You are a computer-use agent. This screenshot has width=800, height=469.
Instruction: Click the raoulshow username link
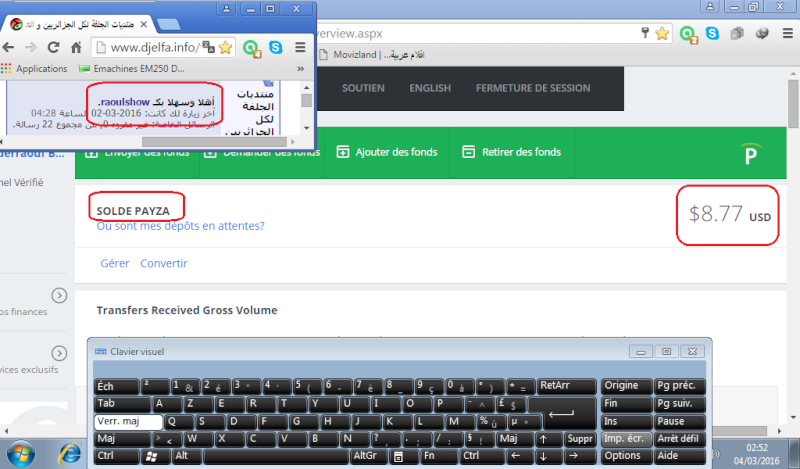(124, 102)
